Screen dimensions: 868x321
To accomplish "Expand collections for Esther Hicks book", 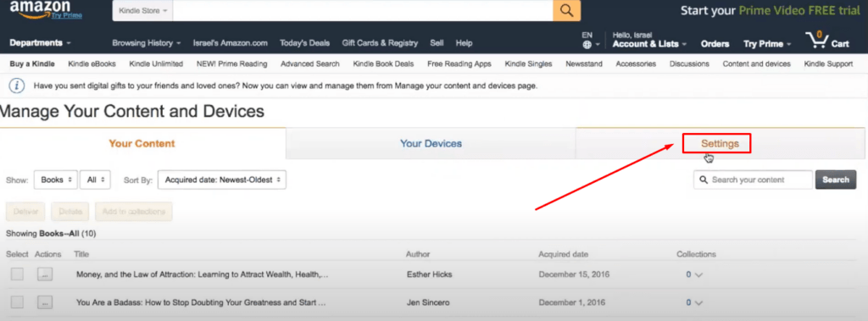I will point(694,274).
